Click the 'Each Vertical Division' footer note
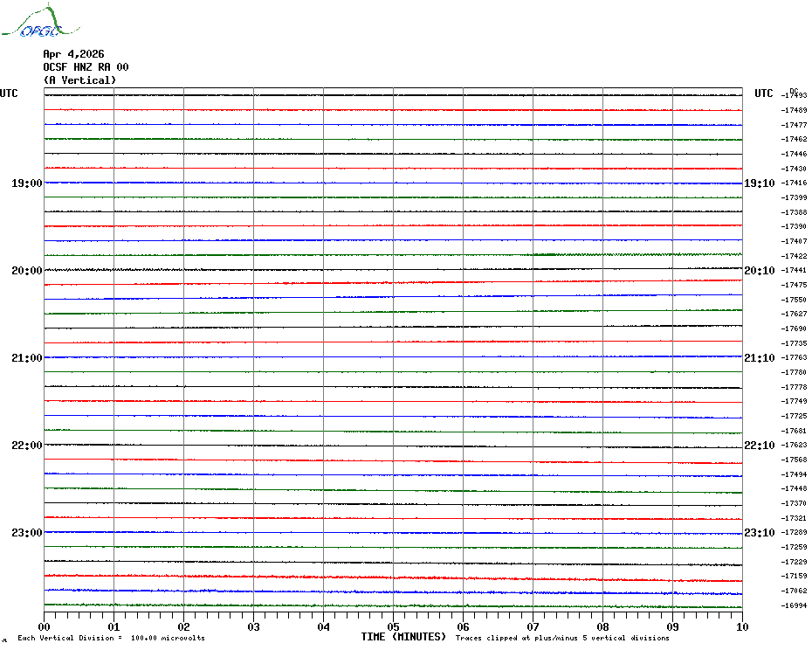The height and width of the screenshot is (650, 812). coord(111,638)
